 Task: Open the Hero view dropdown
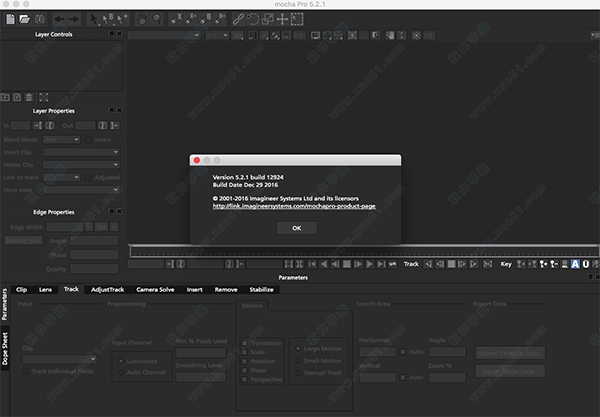coord(81,190)
